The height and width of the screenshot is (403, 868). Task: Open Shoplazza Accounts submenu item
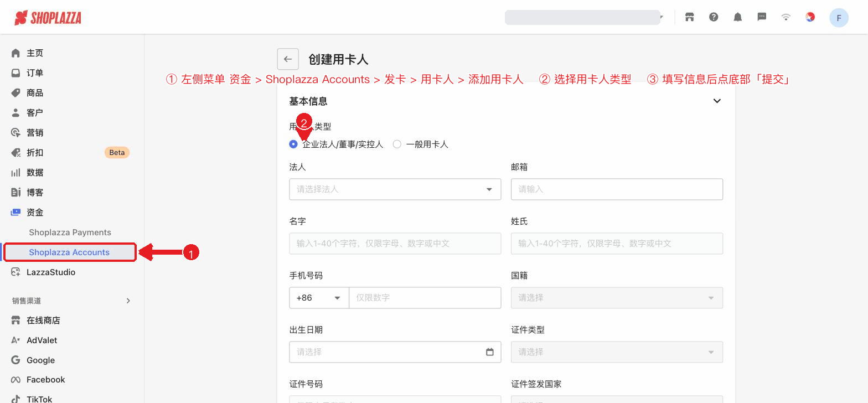70,252
